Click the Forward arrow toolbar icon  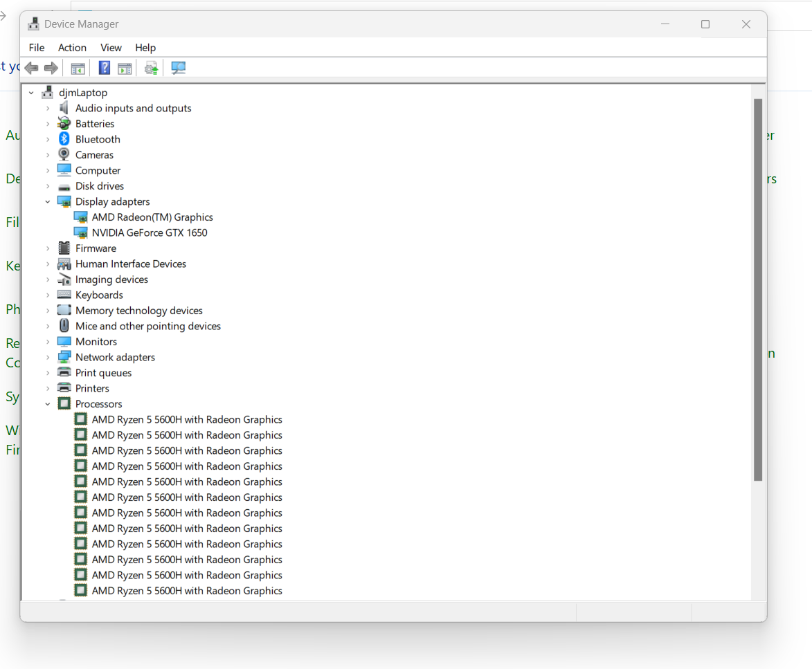tap(51, 68)
